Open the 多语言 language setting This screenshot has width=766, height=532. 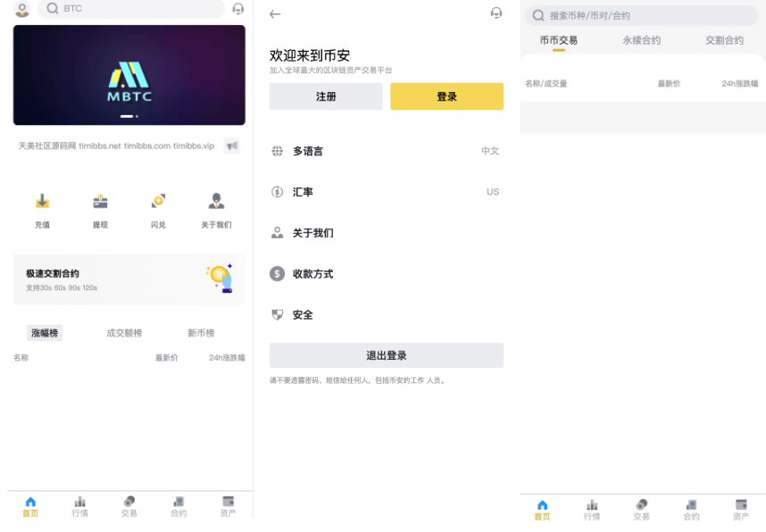click(387, 151)
